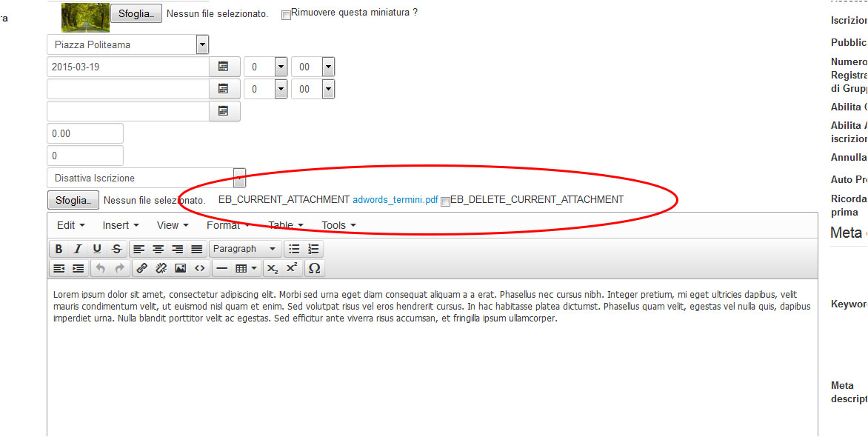868x437 pixels.
Task: Click the insert image icon
Action: 180,268
